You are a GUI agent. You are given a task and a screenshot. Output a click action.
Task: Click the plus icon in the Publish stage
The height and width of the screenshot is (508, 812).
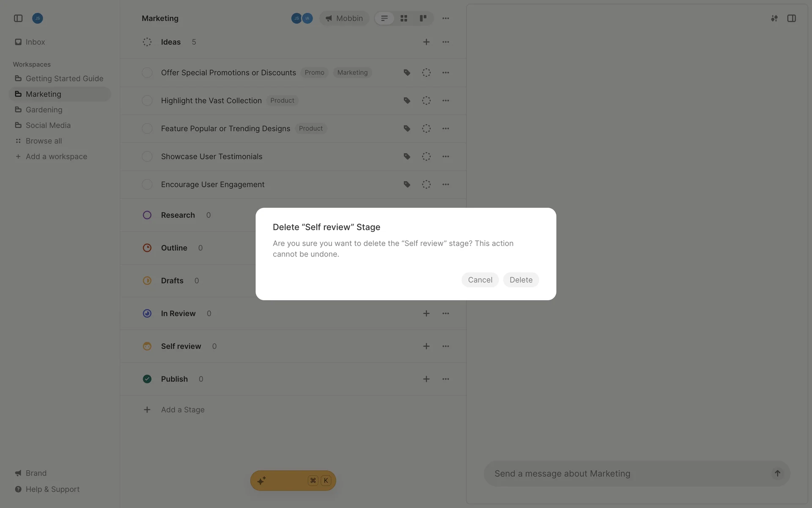tap(426, 379)
